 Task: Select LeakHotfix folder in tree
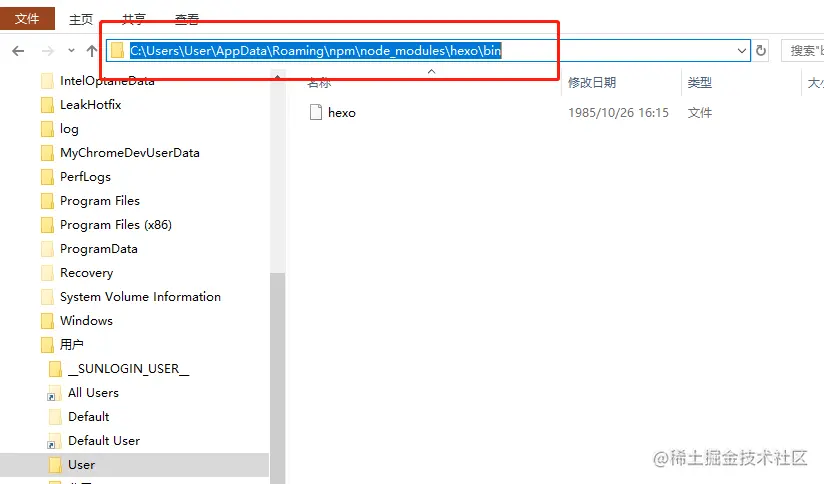(90, 105)
